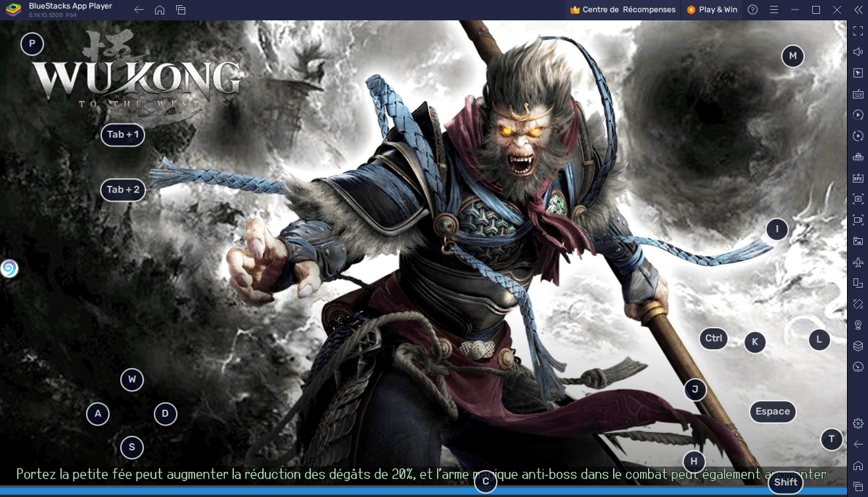868x497 pixels.
Task: Click the A movement key overlay
Action: click(98, 414)
